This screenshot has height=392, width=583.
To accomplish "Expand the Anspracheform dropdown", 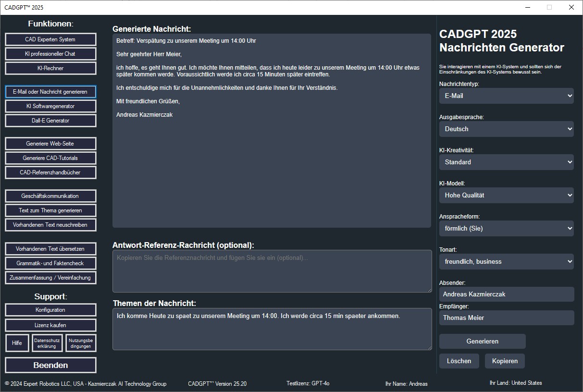I will pos(507,228).
